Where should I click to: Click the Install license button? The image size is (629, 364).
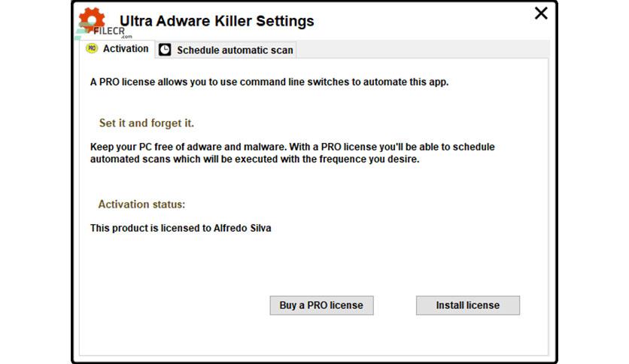tap(468, 305)
